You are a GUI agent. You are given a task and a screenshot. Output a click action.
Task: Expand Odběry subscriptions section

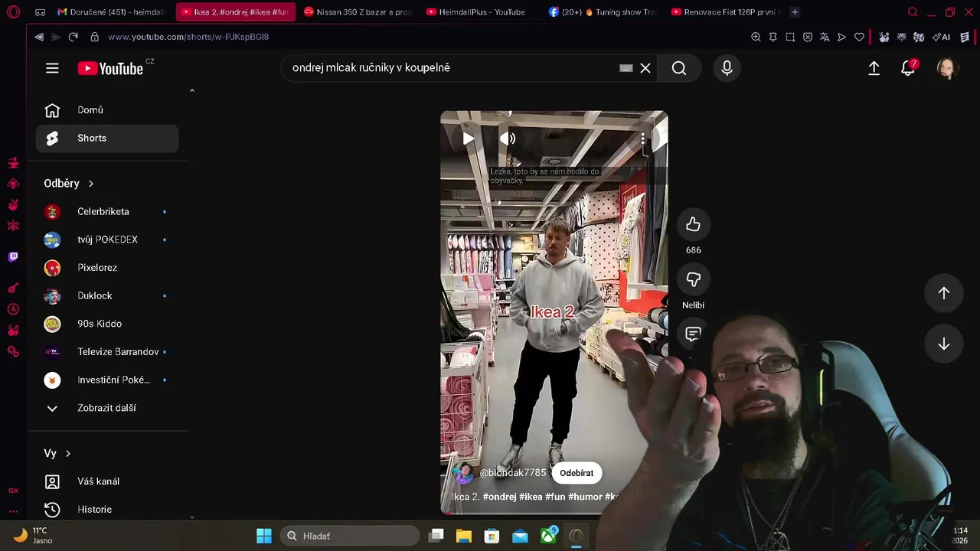pyautogui.click(x=69, y=184)
